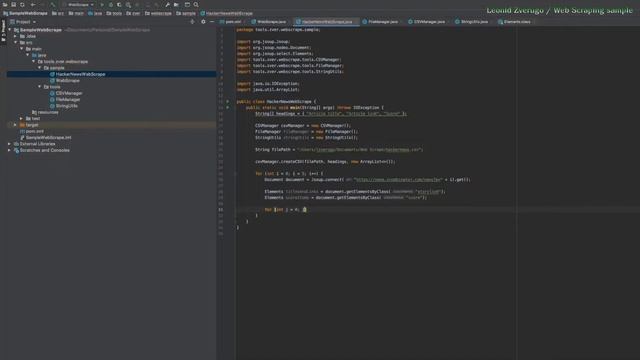Viewport: 640px width, 360px height.
Task: Collapse the SampleWebScrape project root
Action: (x=10, y=30)
